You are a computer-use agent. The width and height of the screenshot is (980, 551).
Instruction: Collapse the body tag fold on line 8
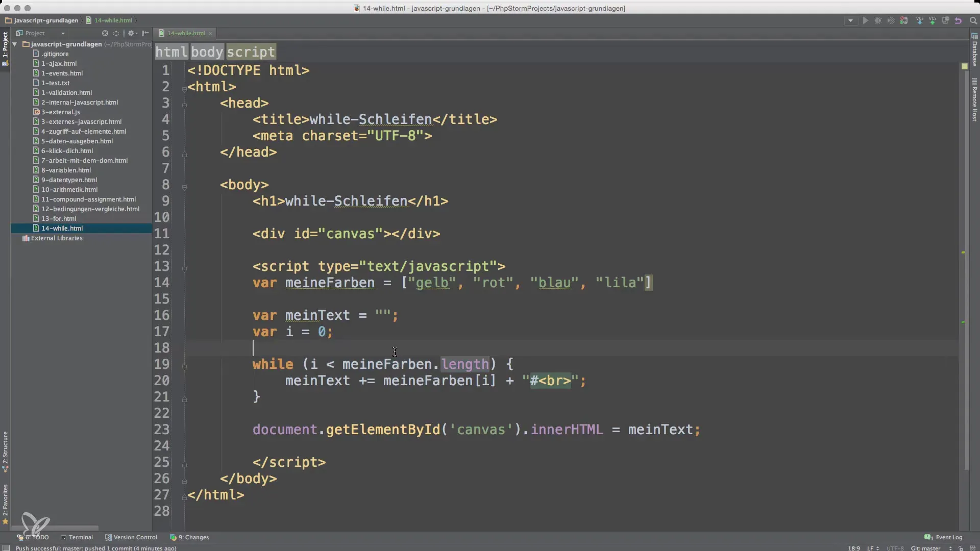pyautogui.click(x=184, y=187)
